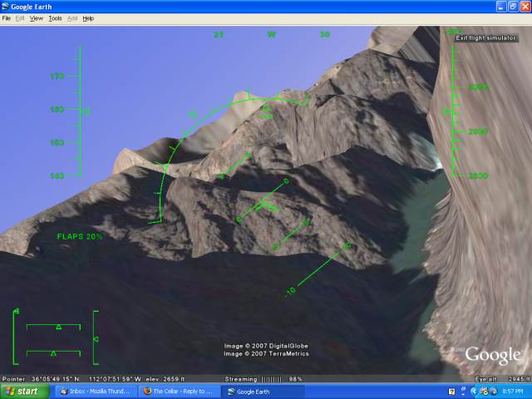
Task: Click the elev 2659 ft status readout
Action: coord(165,379)
